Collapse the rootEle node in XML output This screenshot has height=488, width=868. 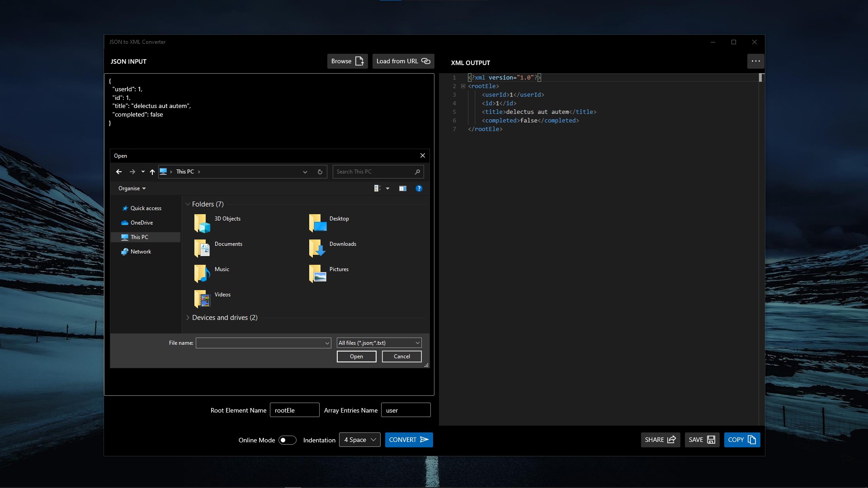[463, 86]
